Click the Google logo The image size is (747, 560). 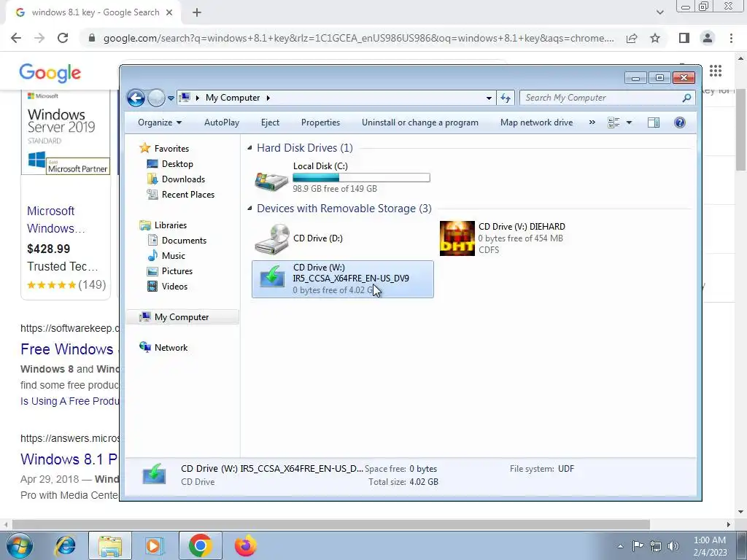coord(50,73)
